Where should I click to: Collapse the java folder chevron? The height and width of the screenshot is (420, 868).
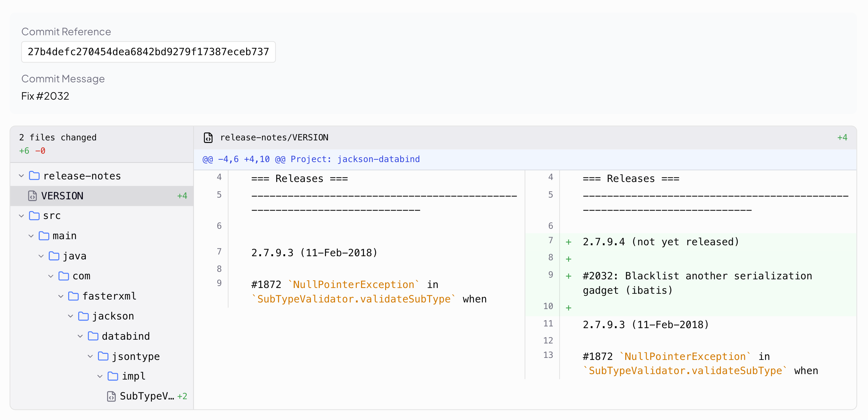tap(41, 256)
